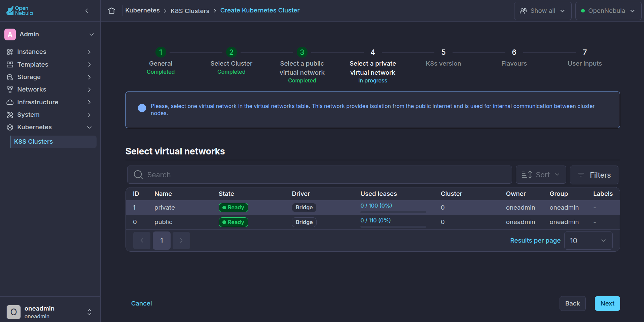Click the Kubernetes wheel icon
The image size is (644, 322).
click(10, 127)
